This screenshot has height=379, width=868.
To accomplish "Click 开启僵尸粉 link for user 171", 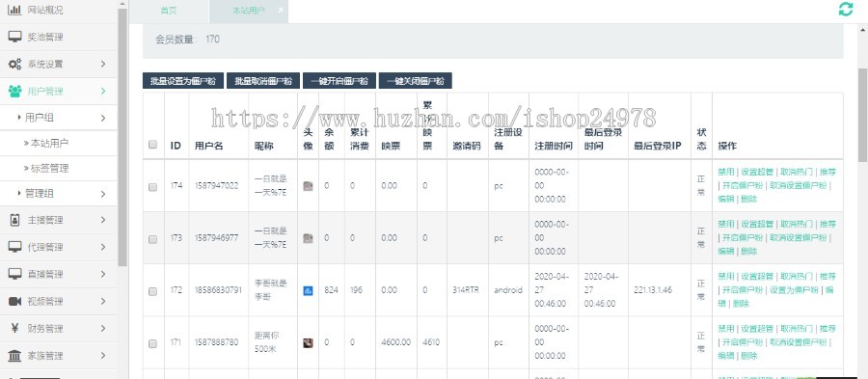I will point(743,342).
